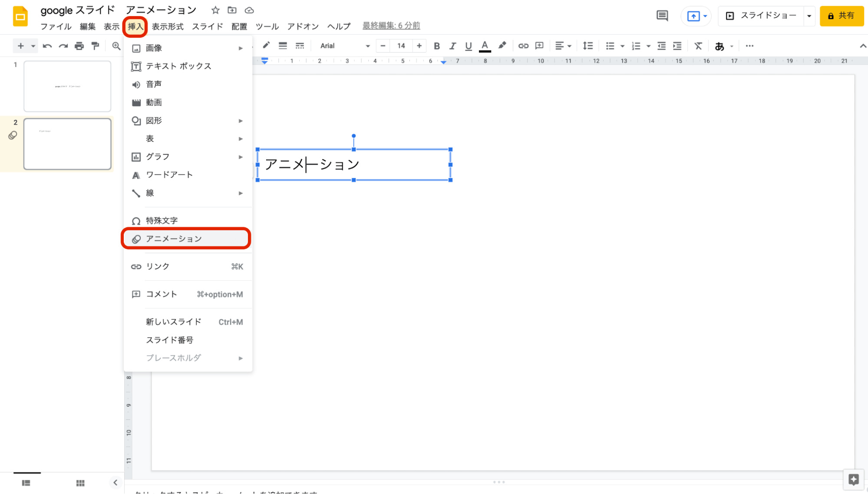Select the paint format tool
Viewport: 868px width, 494px height.
(95, 46)
